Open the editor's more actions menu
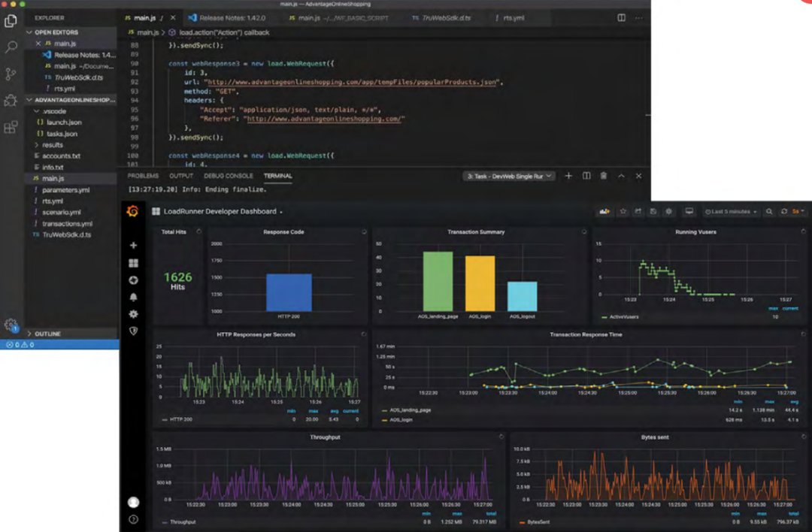 pyautogui.click(x=638, y=17)
